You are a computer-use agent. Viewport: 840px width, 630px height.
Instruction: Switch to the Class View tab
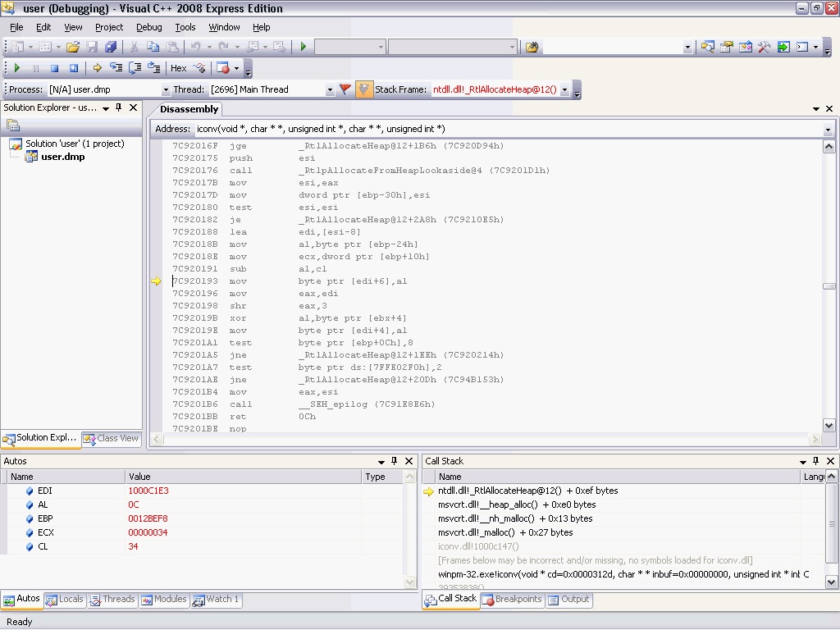(111, 438)
